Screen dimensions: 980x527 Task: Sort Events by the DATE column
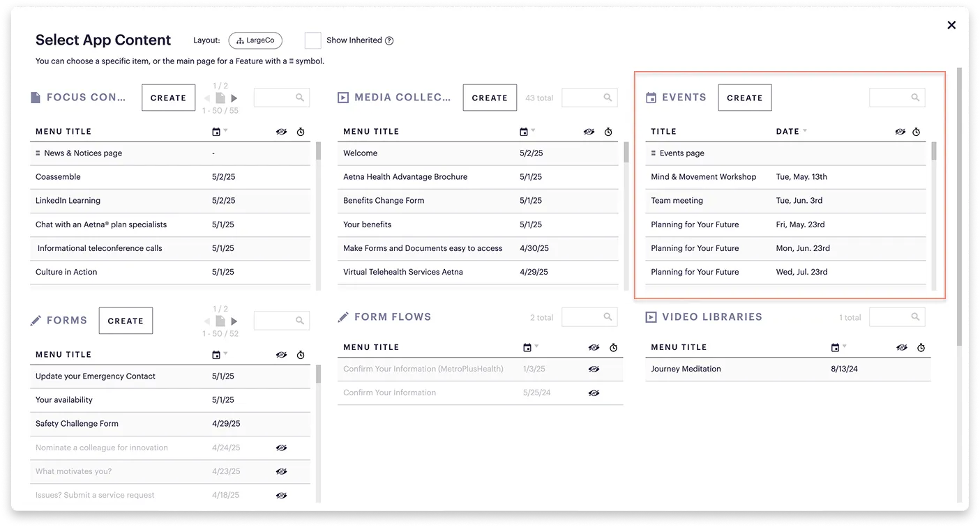(791, 132)
